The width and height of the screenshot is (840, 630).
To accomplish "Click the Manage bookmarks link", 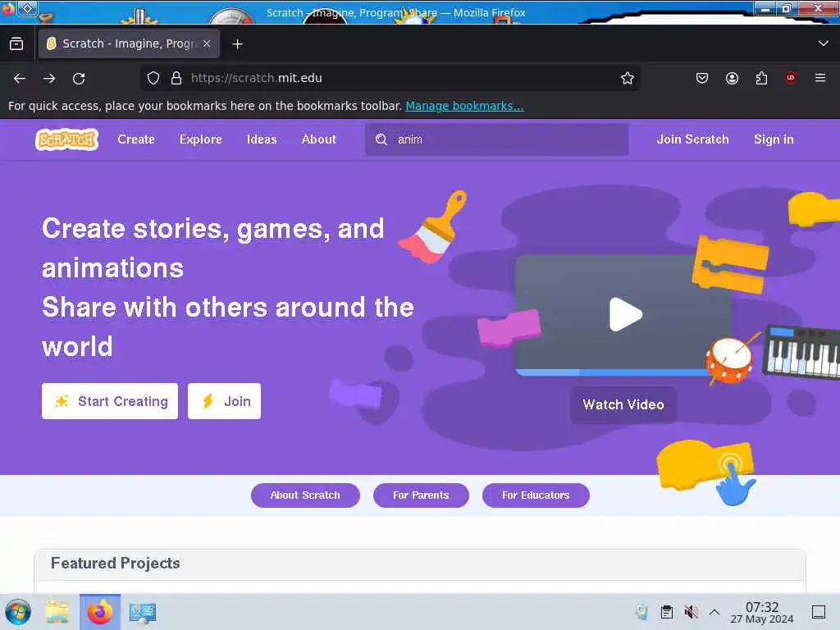I will click(464, 106).
